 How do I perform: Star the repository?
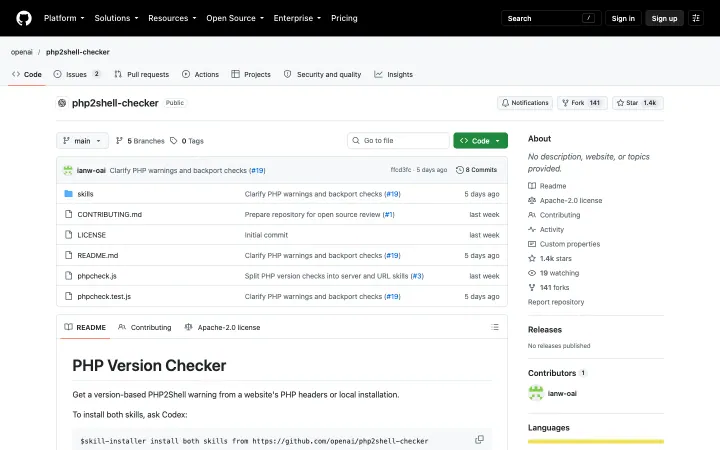pyautogui.click(x=637, y=103)
